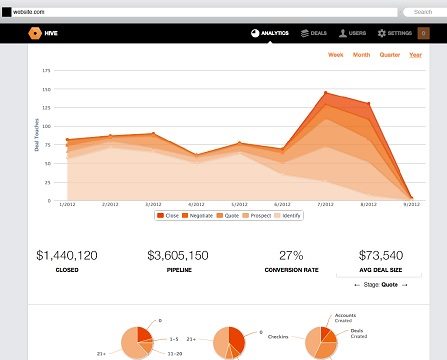
Task: Click the 8/2012 top data point
Action: pyautogui.click(x=369, y=104)
